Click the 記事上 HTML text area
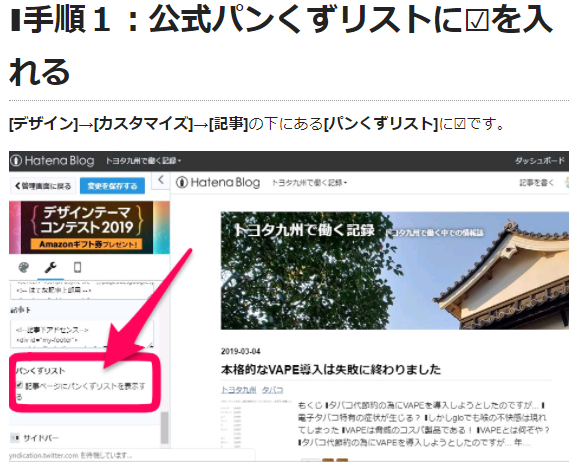 [x=82, y=290]
